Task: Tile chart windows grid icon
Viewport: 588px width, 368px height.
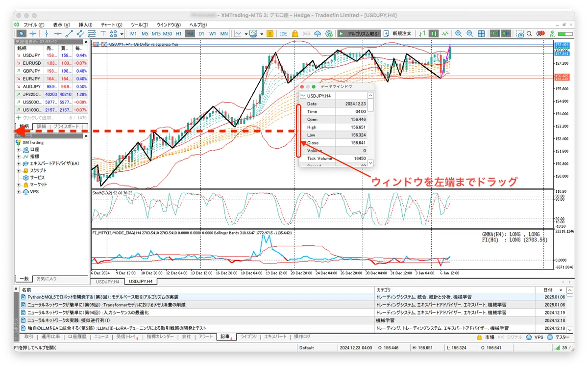Action: pos(481,33)
